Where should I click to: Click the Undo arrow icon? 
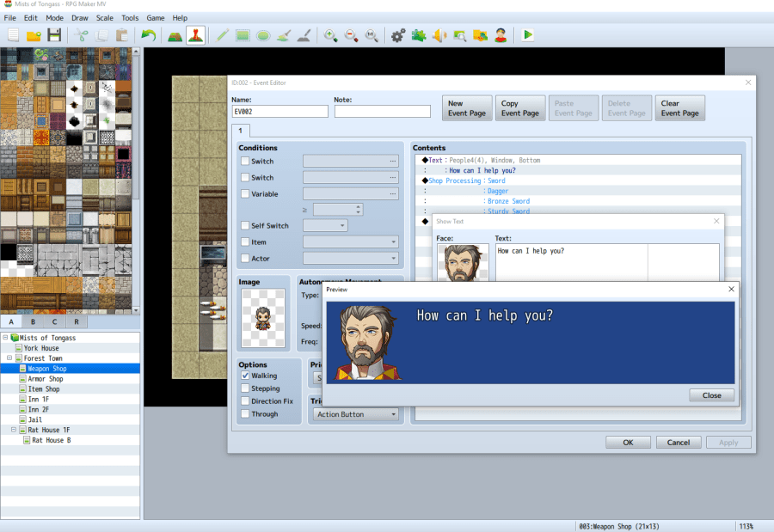149,35
